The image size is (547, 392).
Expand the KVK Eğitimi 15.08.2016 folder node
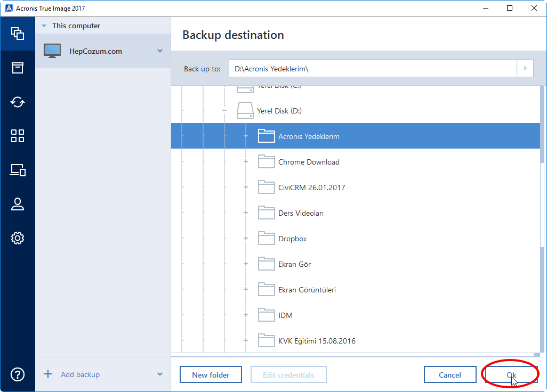pyautogui.click(x=246, y=340)
